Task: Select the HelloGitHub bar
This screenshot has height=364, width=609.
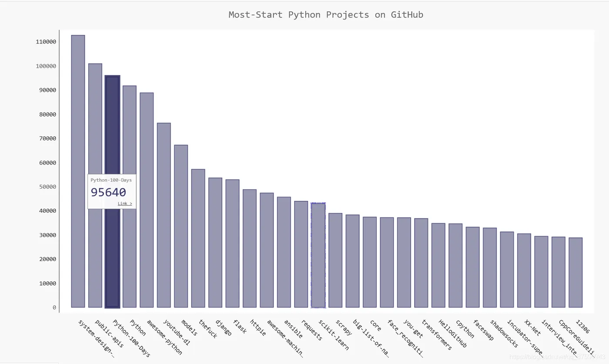Action: coord(438,265)
